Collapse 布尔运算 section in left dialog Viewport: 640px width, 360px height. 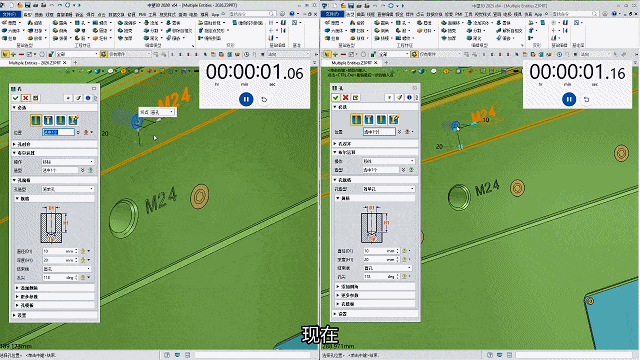click(x=54, y=153)
